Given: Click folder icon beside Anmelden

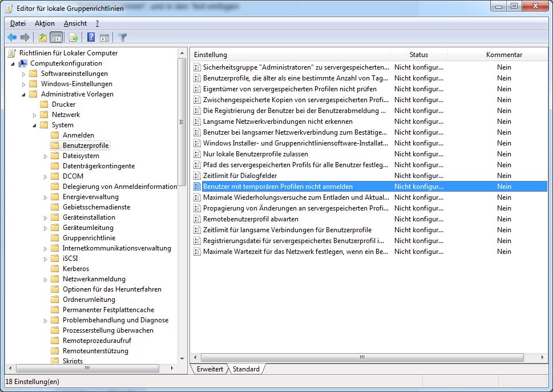Looking at the screenshot, I should [x=55, y=135].
